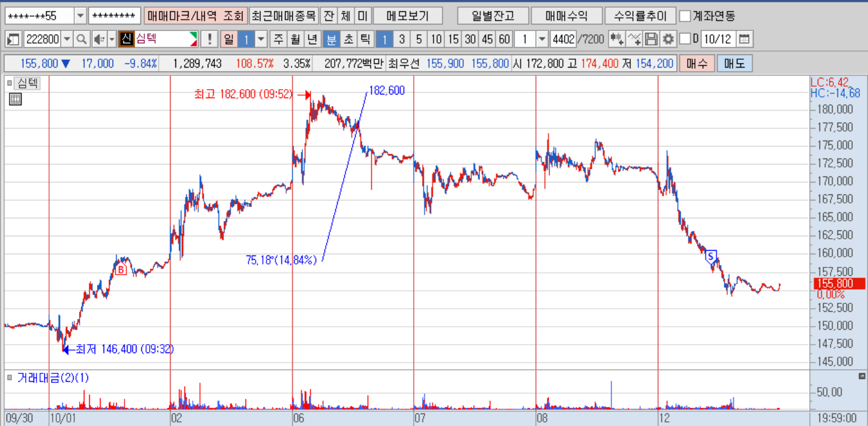
Task: Click the add indicator line icon
Action: coord(635,39)
